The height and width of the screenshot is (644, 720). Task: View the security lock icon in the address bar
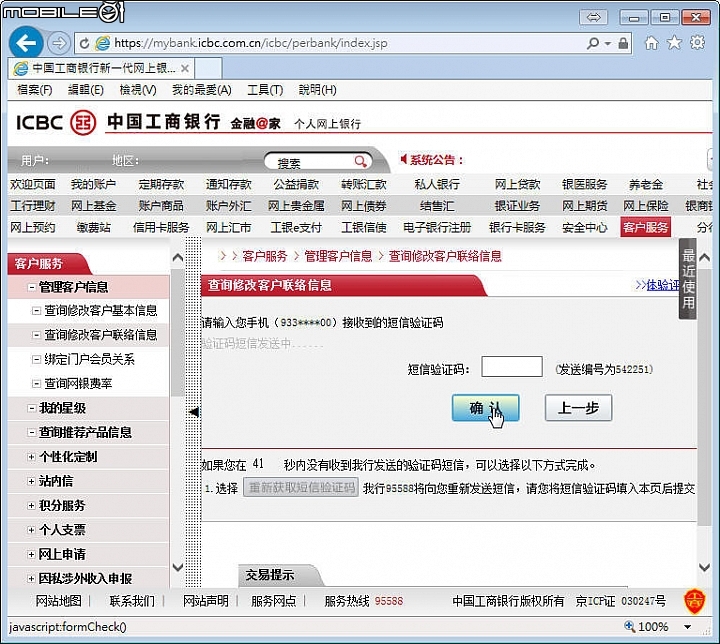coord(623,43)
